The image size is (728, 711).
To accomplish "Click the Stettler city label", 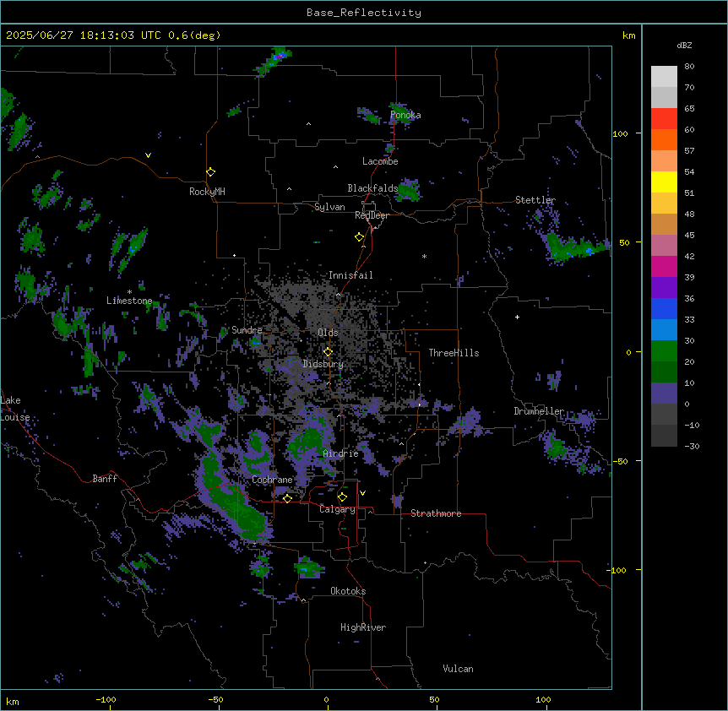I will click(x=535, y=200).
